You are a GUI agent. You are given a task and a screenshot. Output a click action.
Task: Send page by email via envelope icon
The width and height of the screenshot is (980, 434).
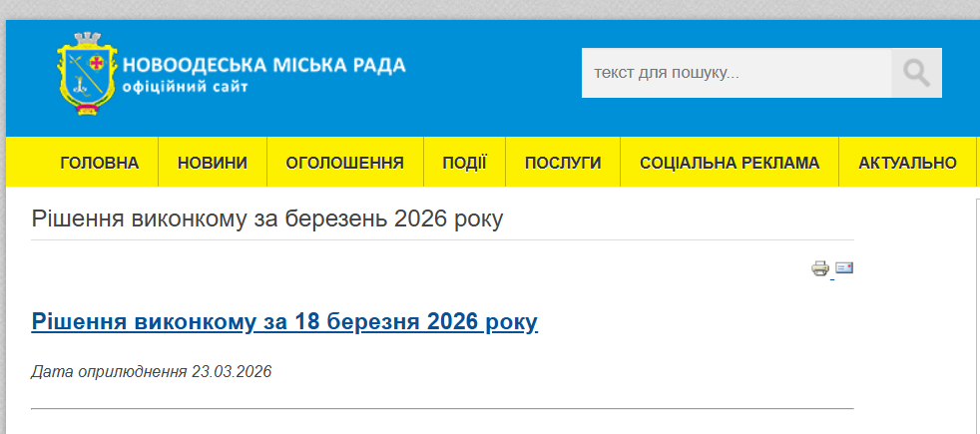click(844, 267)
